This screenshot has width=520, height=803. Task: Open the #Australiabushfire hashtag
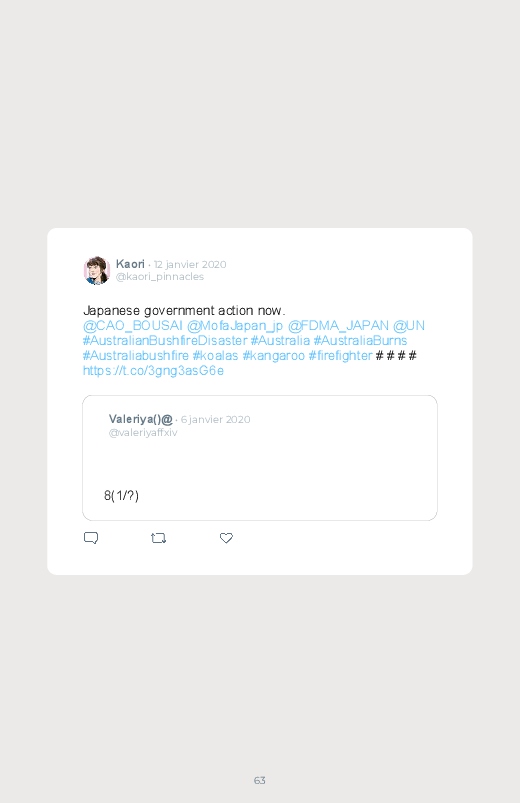pyautogui.click(x=136, y=355)
